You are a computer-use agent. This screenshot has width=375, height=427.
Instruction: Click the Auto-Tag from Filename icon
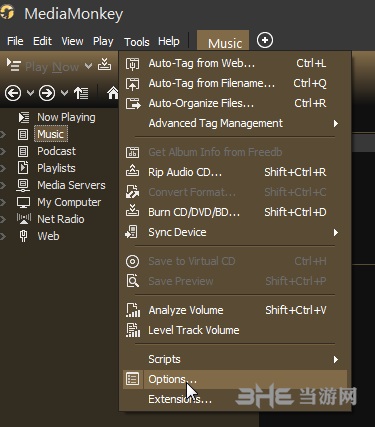click(132, 84)
